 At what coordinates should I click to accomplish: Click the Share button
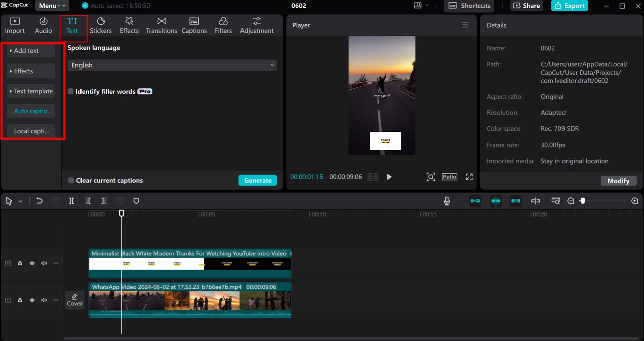[527, 6]
